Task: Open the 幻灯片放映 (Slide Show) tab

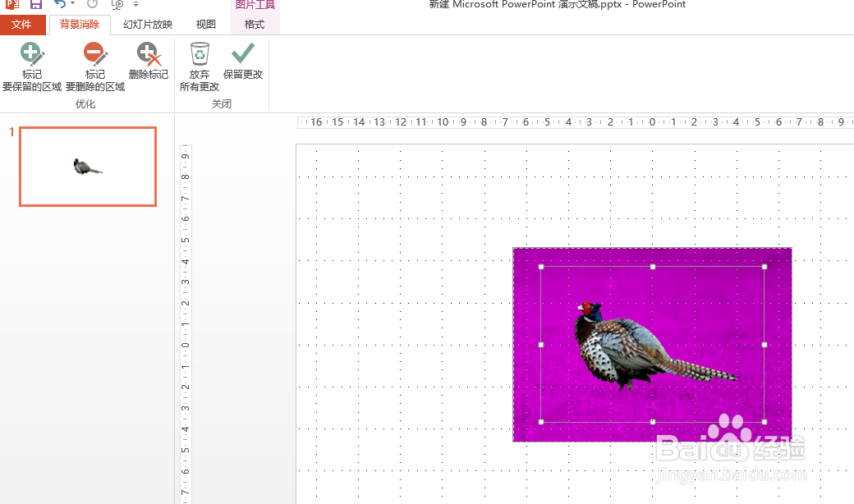Action: point(148,25)
